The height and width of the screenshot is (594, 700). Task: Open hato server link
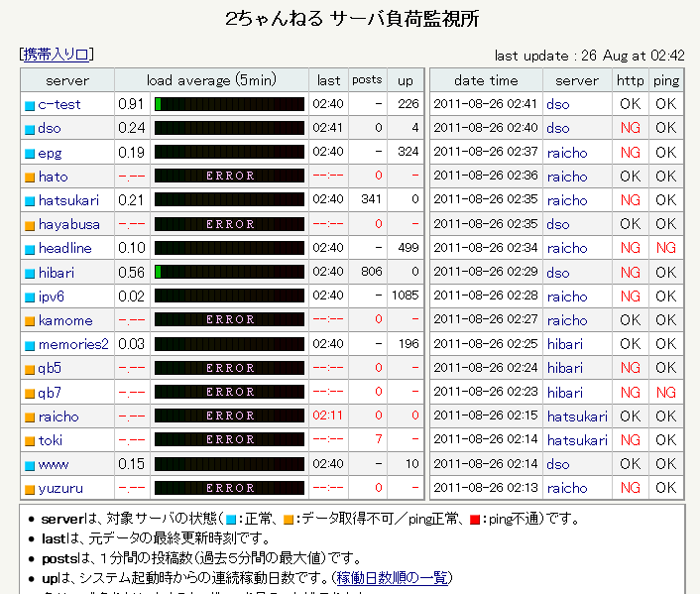point(54,177)
